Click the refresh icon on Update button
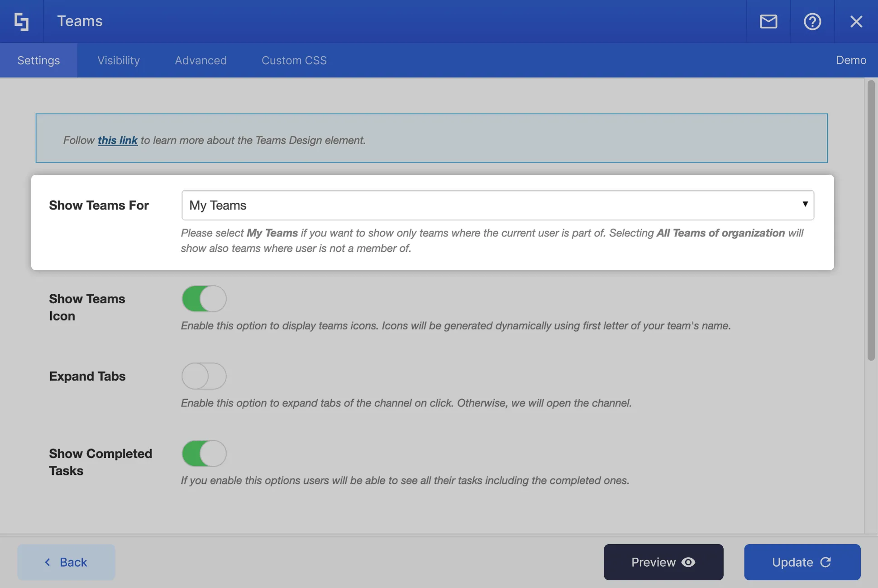Screen dimensions: 878x588 [x=826, y=562]
